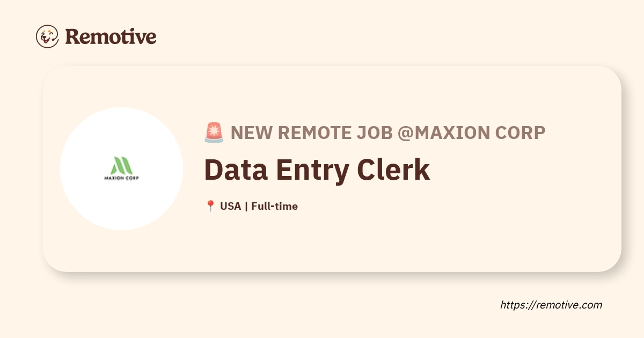Viewport: 644px width, 338px height.
Task: Click empty job card space below the Full-time label
Action: (322, 241)
